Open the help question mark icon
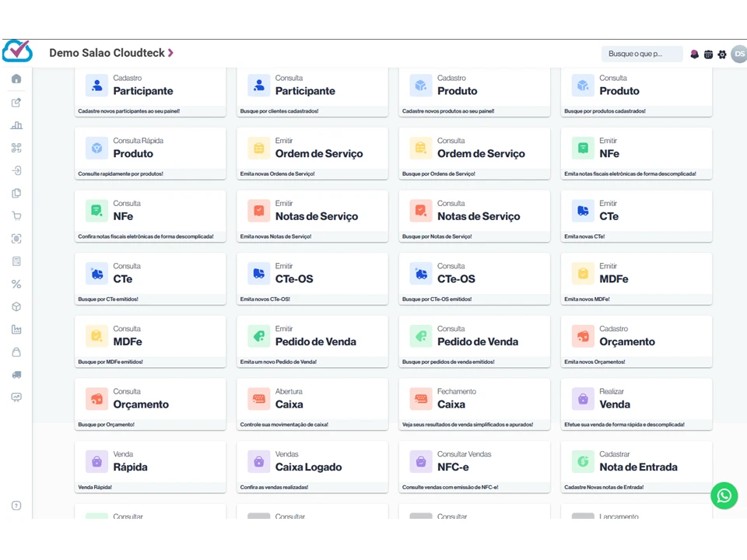This screenshot has width=747, height=560. 16,506
